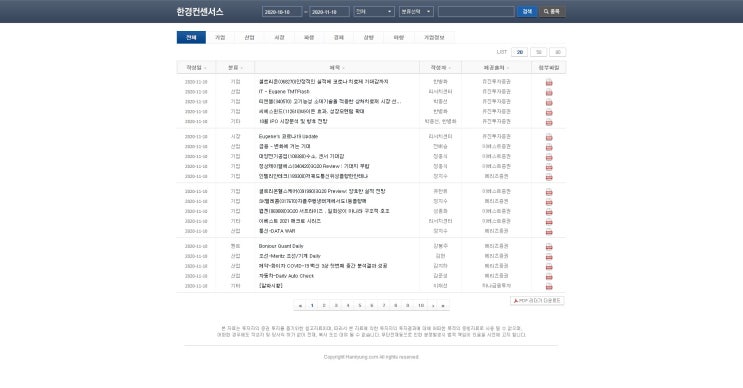The width and height of the screenshot is (743, 388).
Task: Open PDF for 티앤엘(340570) report
Action: click(549, 102)
